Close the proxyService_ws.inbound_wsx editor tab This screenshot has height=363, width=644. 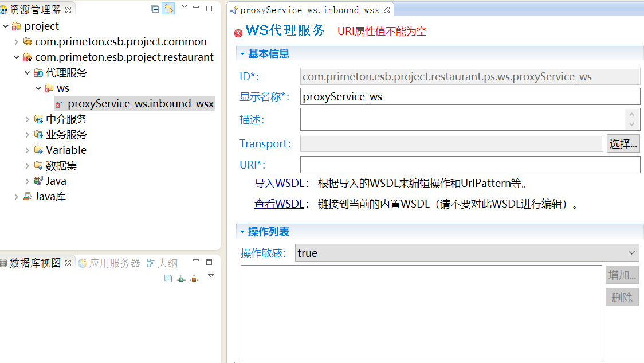[x=386, y=10]
